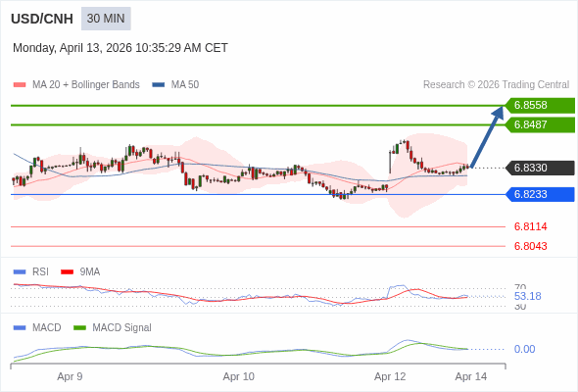Image resolution: width=578 pixels, height=392 pixels.
Task: Click the Apr 10 axis label
Action: tap(238, 376)
